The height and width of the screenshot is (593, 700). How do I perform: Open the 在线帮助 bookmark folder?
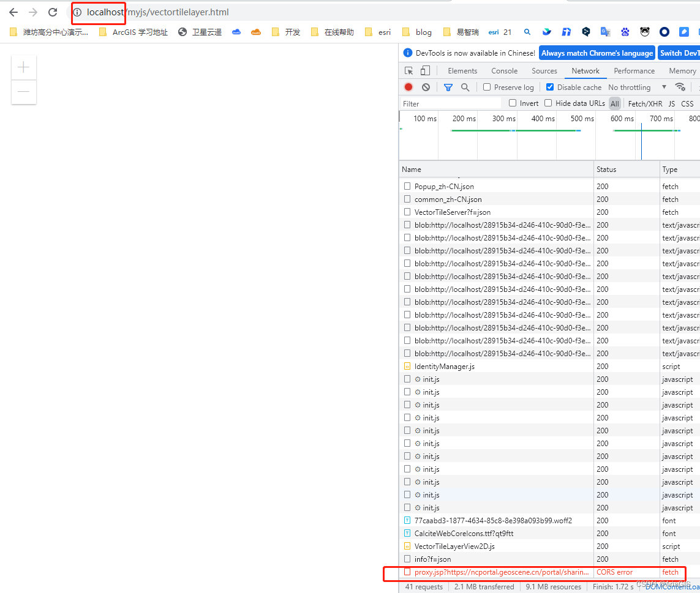point(332,32)
